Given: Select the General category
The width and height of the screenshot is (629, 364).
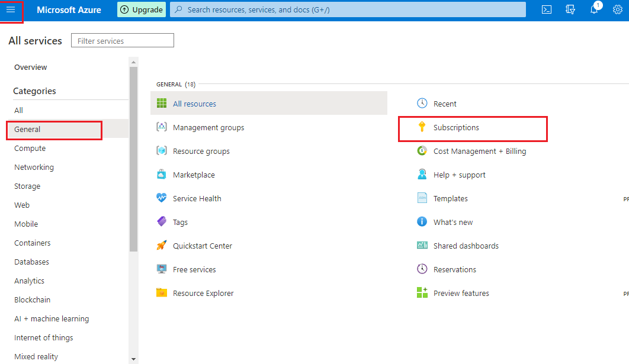Looking at the screenshot, I should click(28, 130).
